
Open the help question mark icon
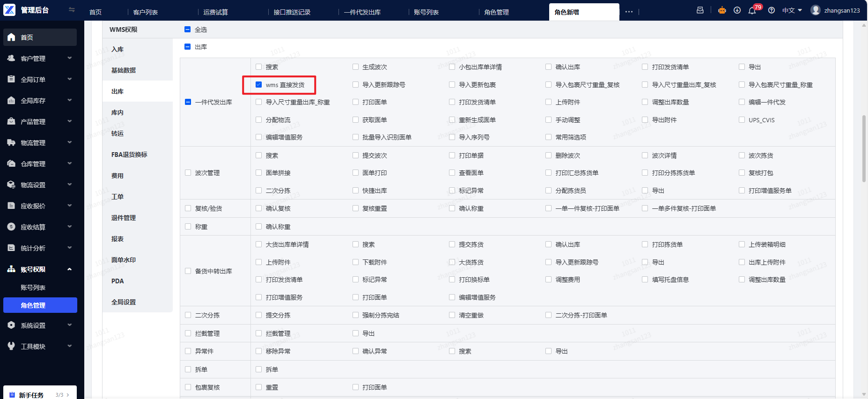[x=772, y=10]
